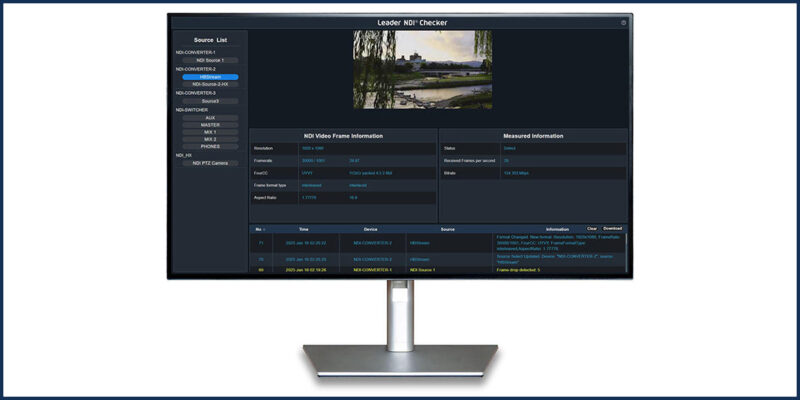Viewport: 800px width, 400px height.
Task: Click the Status row label
Action: coord(449,148)
